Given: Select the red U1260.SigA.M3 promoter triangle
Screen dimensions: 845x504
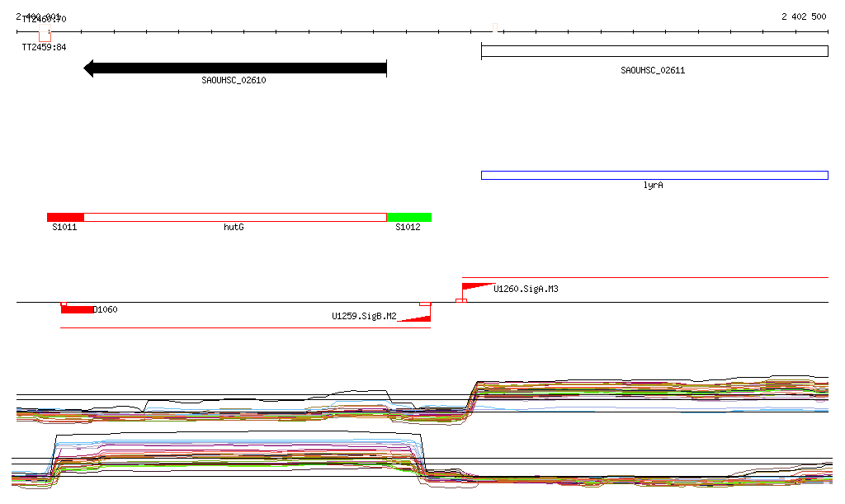Looking at the screenshot, I should (474, 287).
